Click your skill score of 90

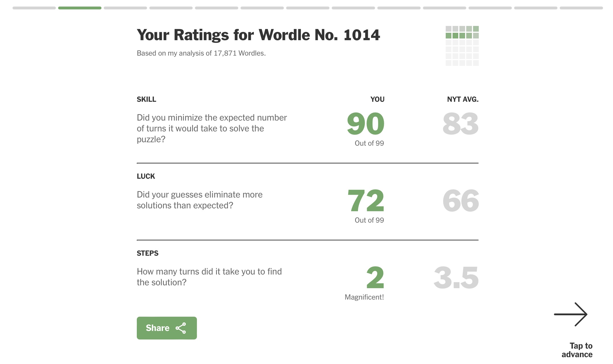point(366,124)
